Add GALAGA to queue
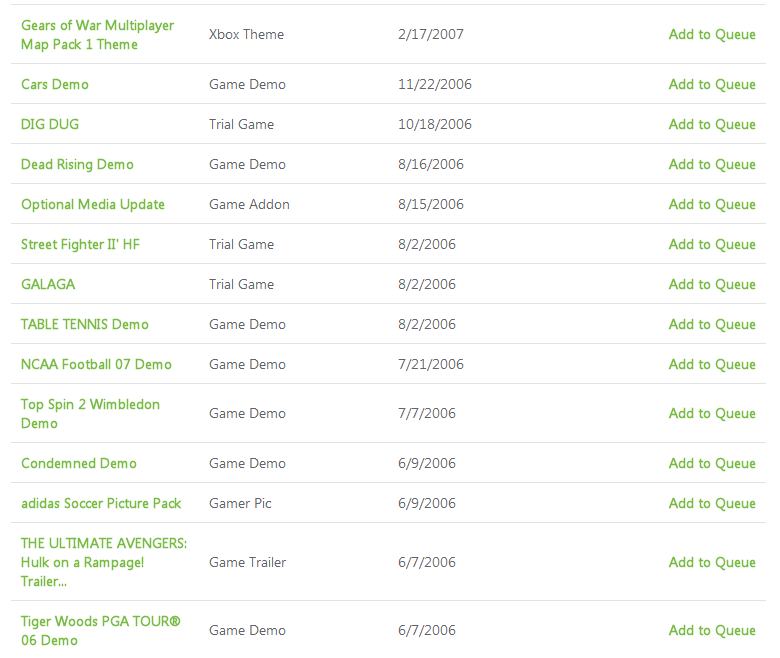 (712, 284)
